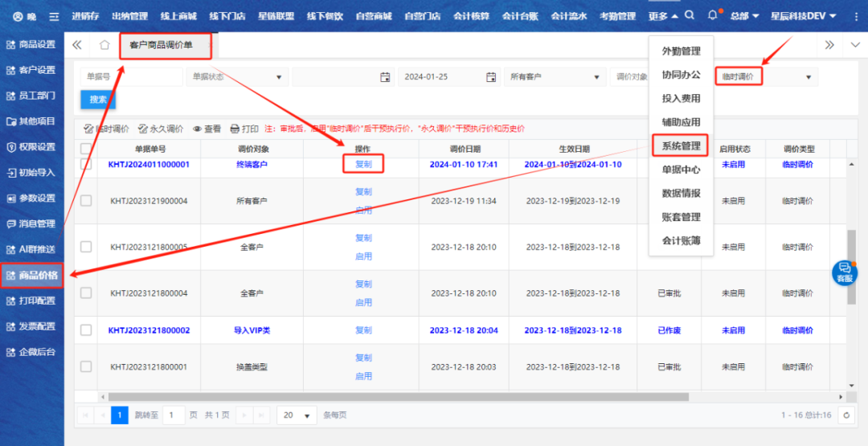Select 系统管理 from the 更多 menu
The height and width of the screenshot is (446, 868).
(681, 146)
